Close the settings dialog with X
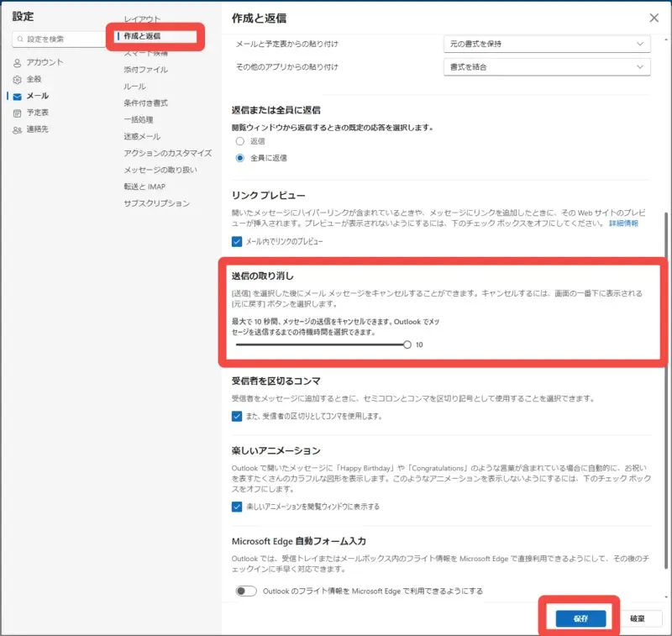Screen dimensions: 672x636 (x=654, y=18)
